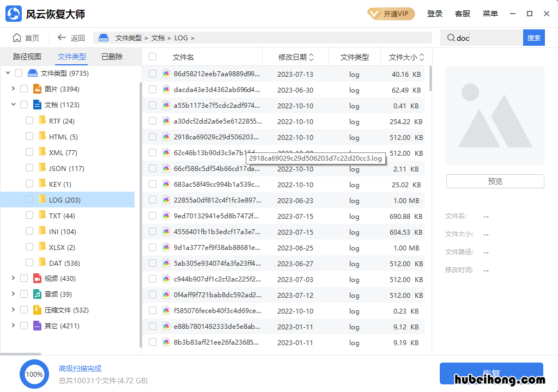Expand the 视频 (430) tree node
Viewport: 558px width, 392px height.
coord(13,278)
